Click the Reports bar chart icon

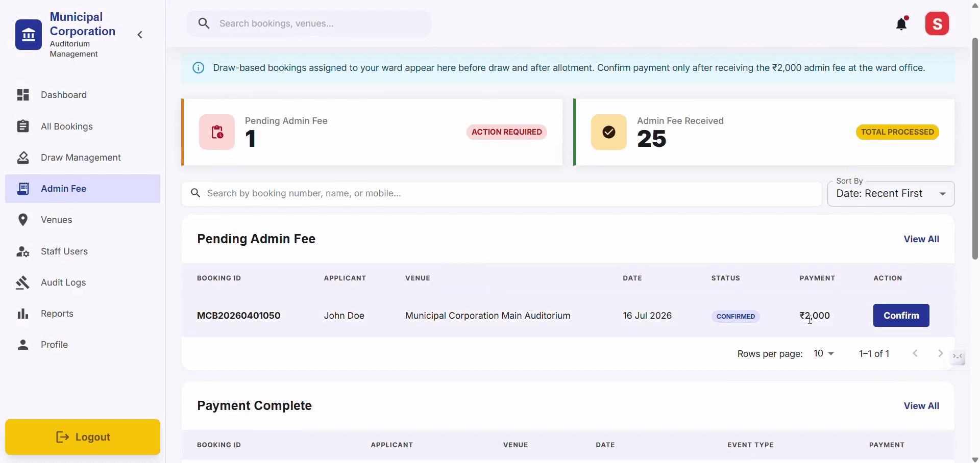23,314
